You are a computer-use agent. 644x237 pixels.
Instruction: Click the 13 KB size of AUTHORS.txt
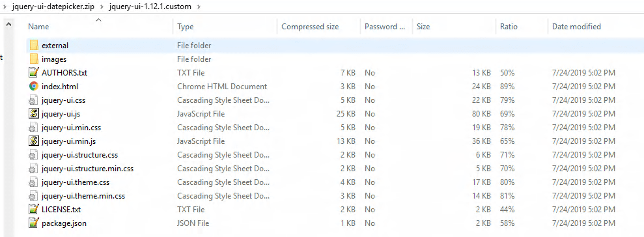coord(481,73)
